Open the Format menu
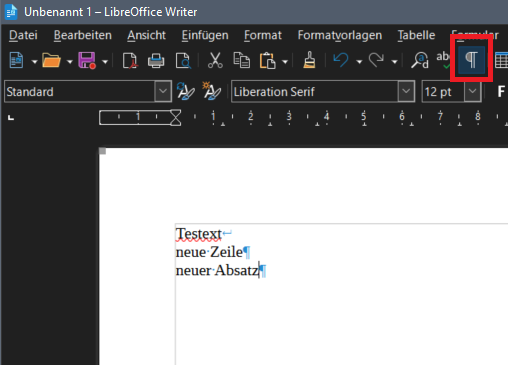This screenshot has width=508, height=365. point(263,35)
